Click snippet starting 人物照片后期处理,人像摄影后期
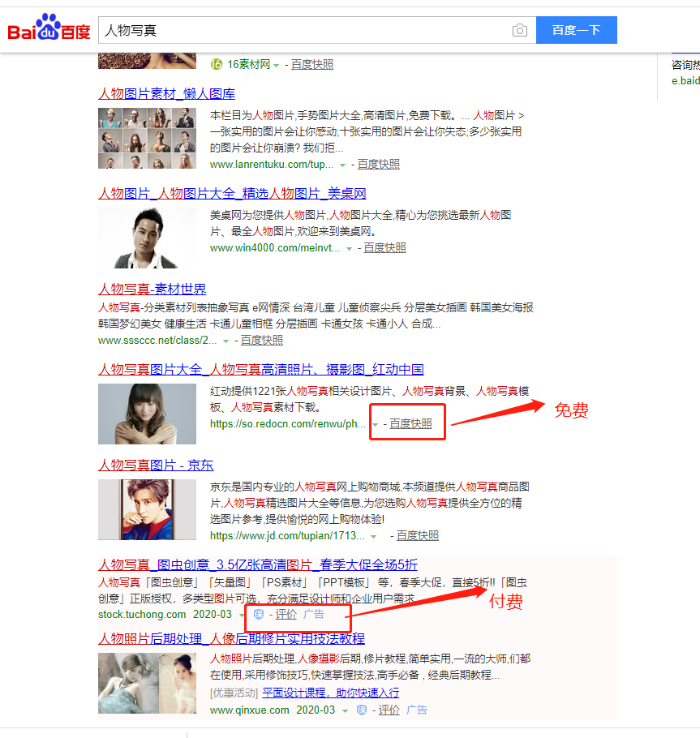 370,667
